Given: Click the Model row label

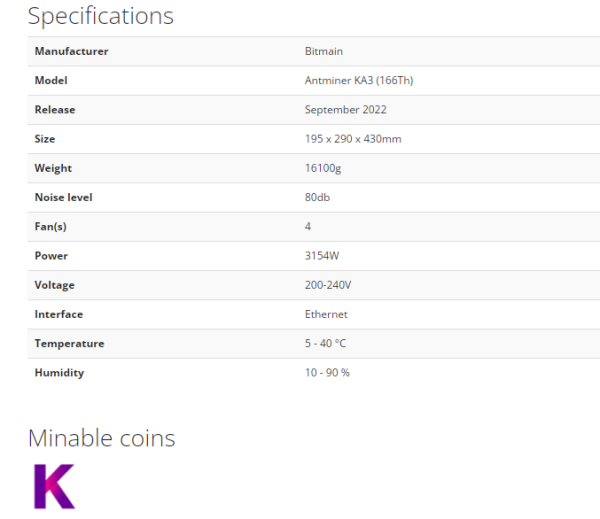Looking at the screenshot, I should pos(51,80).
